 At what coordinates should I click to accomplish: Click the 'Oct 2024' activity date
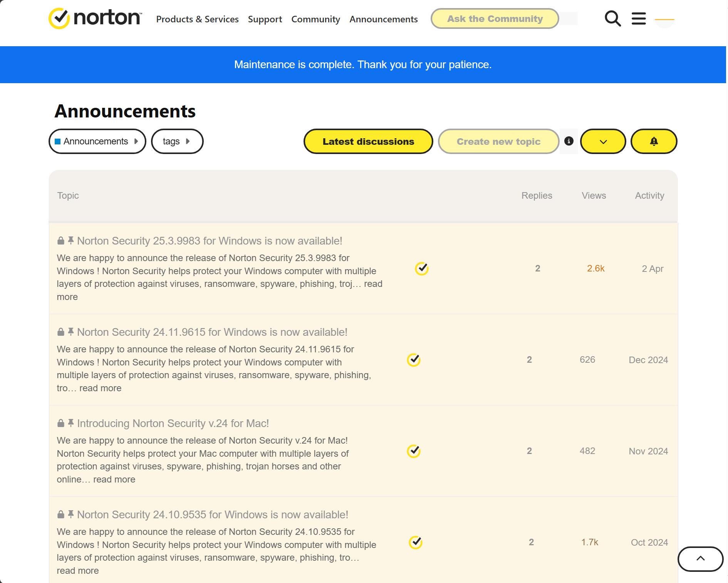pos(649,543)
